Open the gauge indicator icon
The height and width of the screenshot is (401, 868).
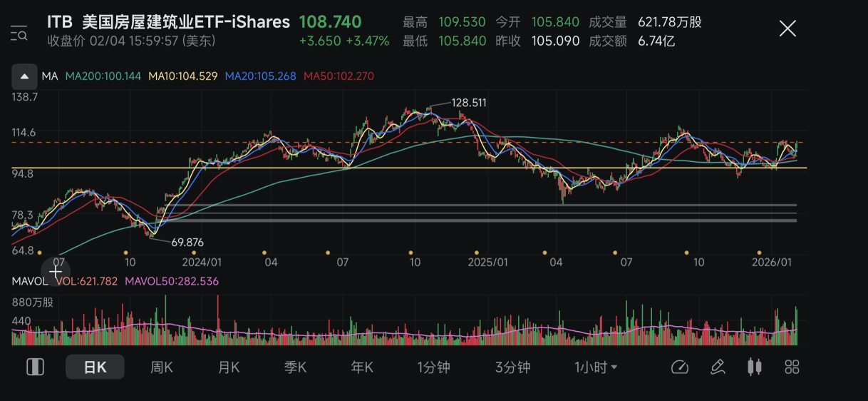tap(680, 367)
